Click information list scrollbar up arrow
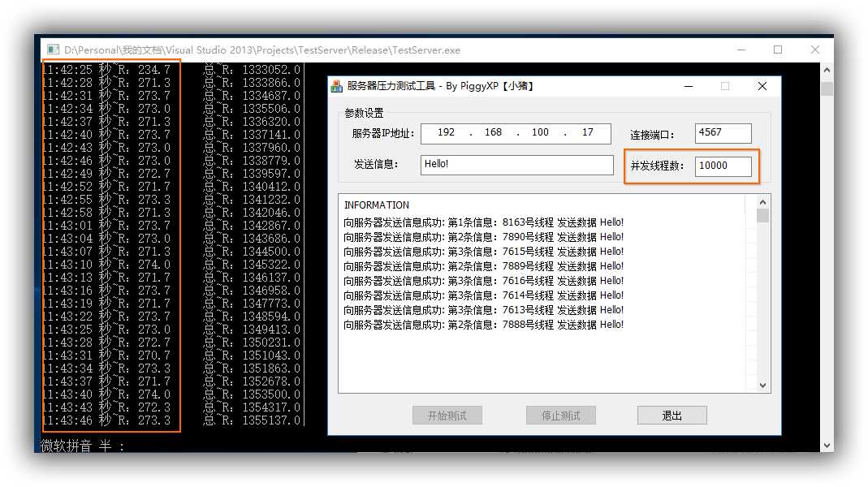The width and height of the screenshot is (868, 487). [x=762, y=202]
